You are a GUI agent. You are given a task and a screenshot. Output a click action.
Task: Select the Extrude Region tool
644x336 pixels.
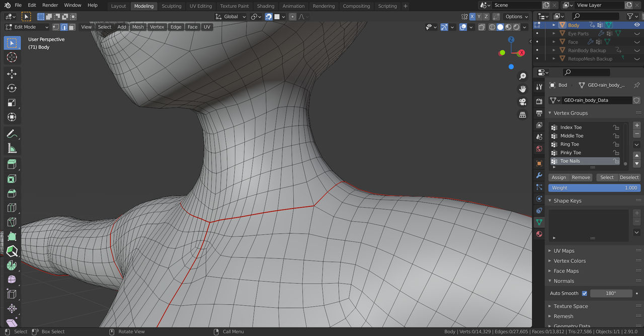click(12, 164)
